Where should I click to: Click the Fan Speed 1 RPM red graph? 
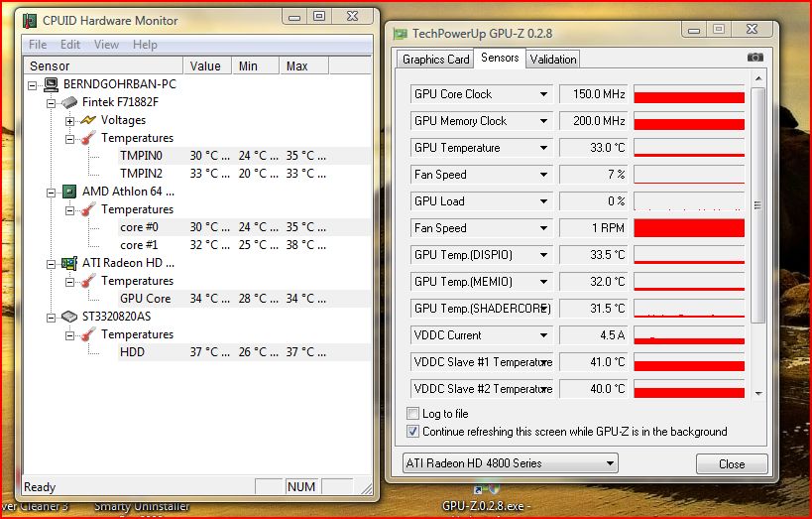[689, 228]
